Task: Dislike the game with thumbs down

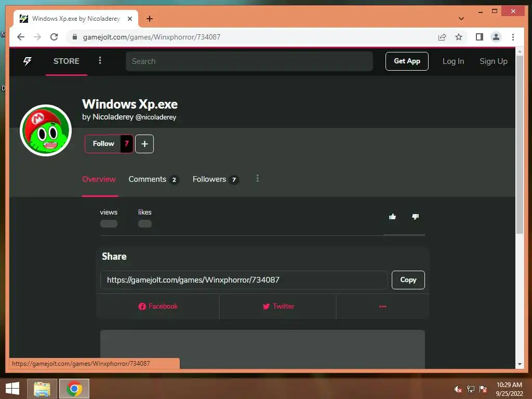Action: click(x=415, y=217)
